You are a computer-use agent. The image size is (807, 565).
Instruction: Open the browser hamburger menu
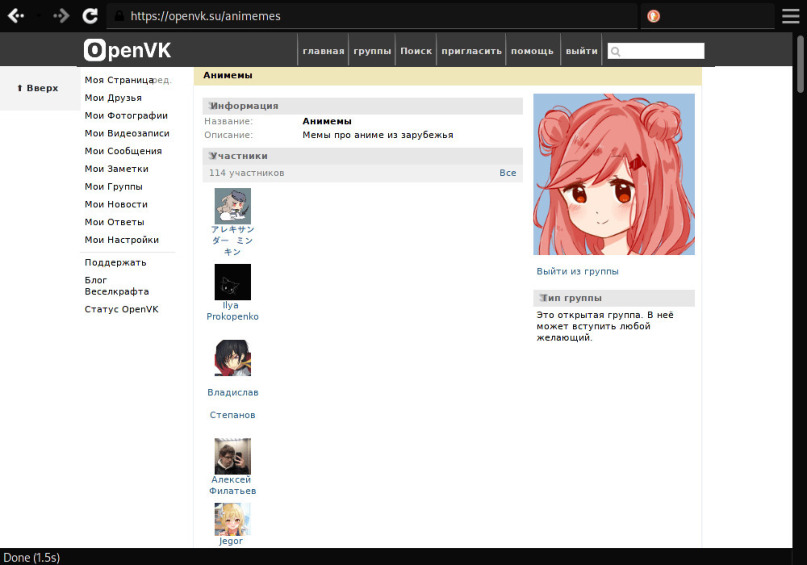click(791, 16)
